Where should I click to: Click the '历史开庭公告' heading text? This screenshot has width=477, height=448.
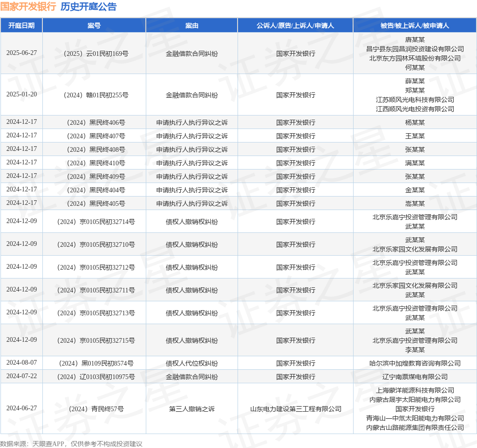tap(89, 7)
